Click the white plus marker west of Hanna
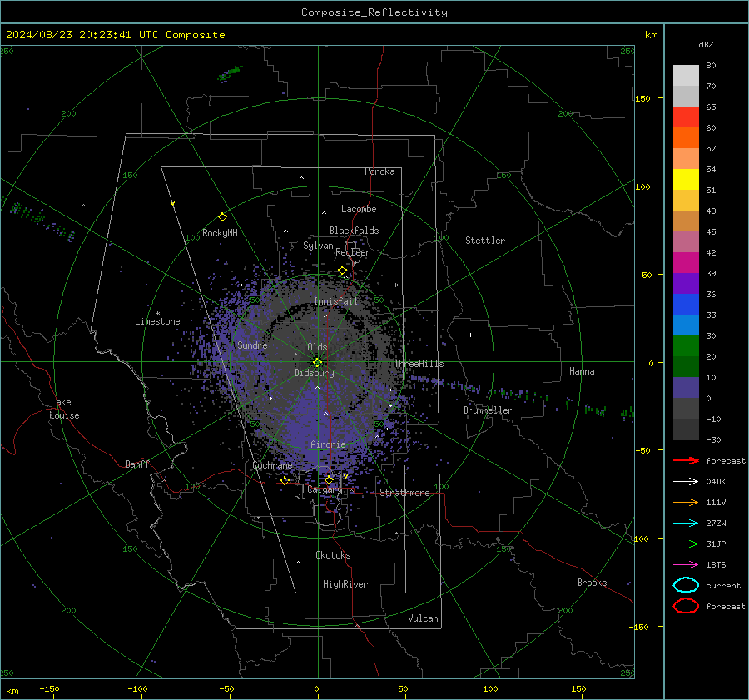The image size is (749, 700). click(470, 335)
